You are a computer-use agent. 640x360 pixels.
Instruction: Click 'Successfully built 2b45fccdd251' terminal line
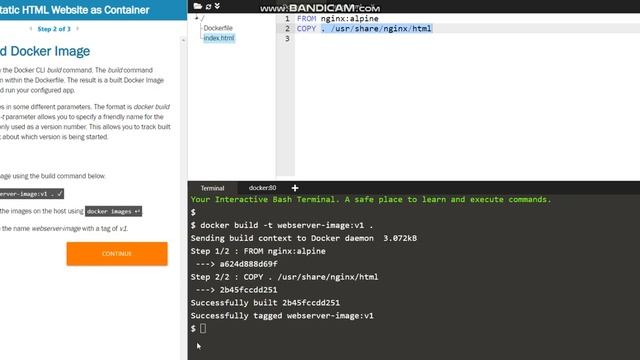(265, 302)
